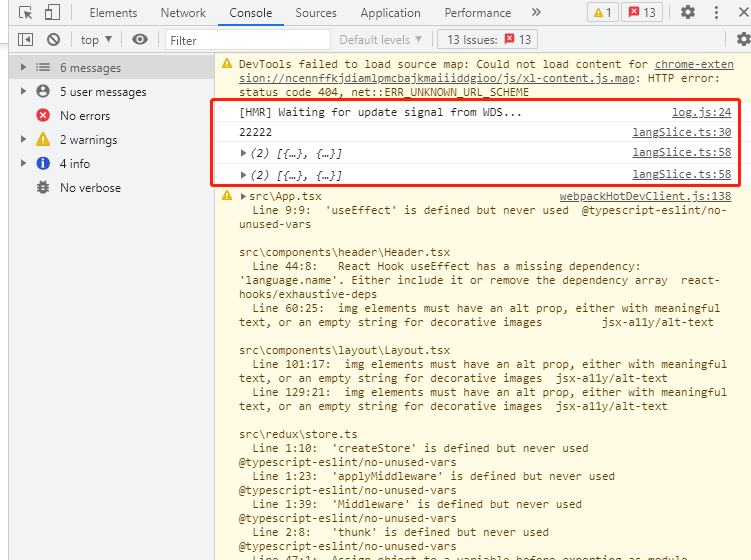Select the 4 info filter row

click(112, 163)
